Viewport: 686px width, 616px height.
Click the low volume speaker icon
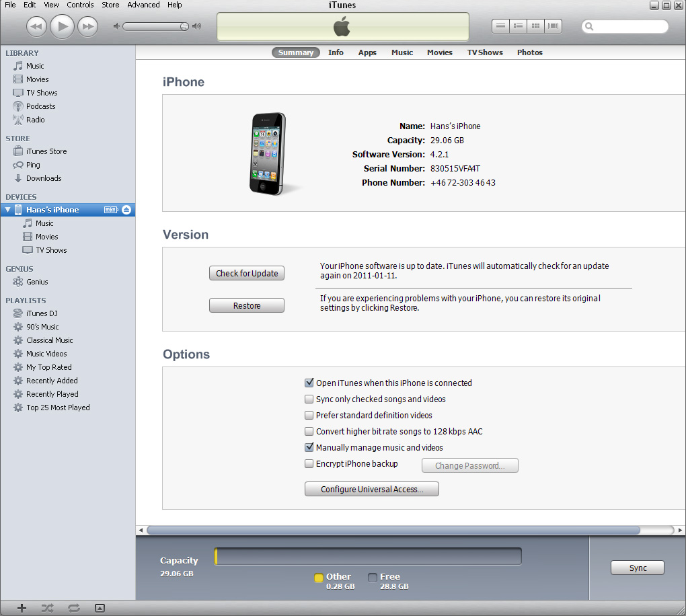(116, 26)
